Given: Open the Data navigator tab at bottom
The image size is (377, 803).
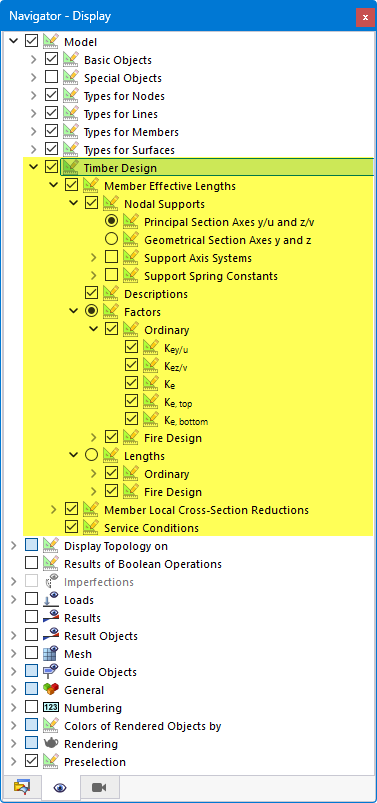Looking at the screenshot, I should coord(22,788).
